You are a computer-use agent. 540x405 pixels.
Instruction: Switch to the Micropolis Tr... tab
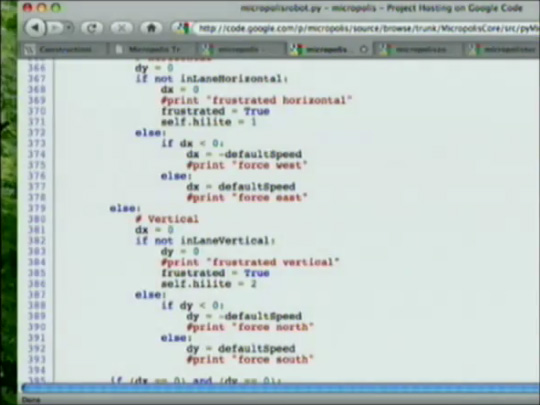(153, 50)
